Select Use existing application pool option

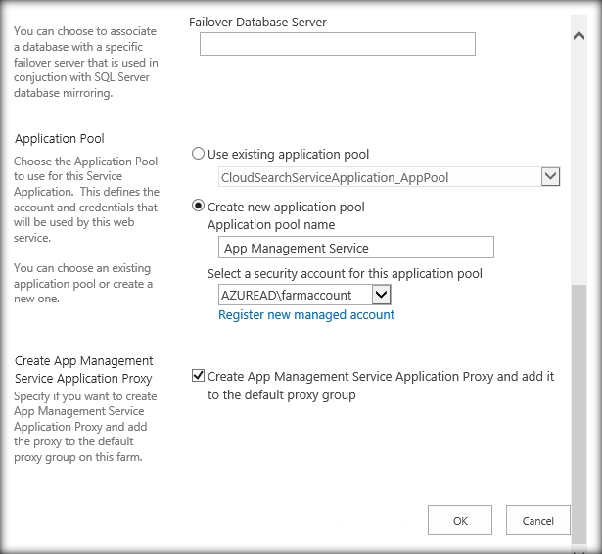[198, 154]
